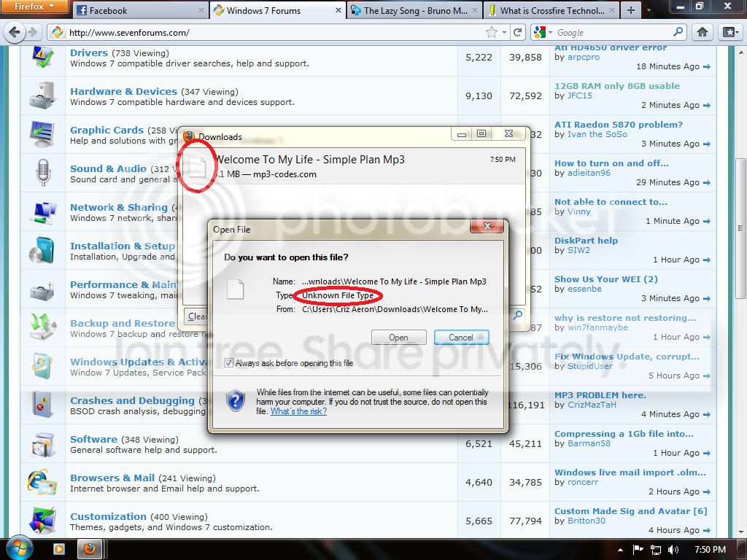
Task: Open the new tab plus button
Action: point(631,10)
